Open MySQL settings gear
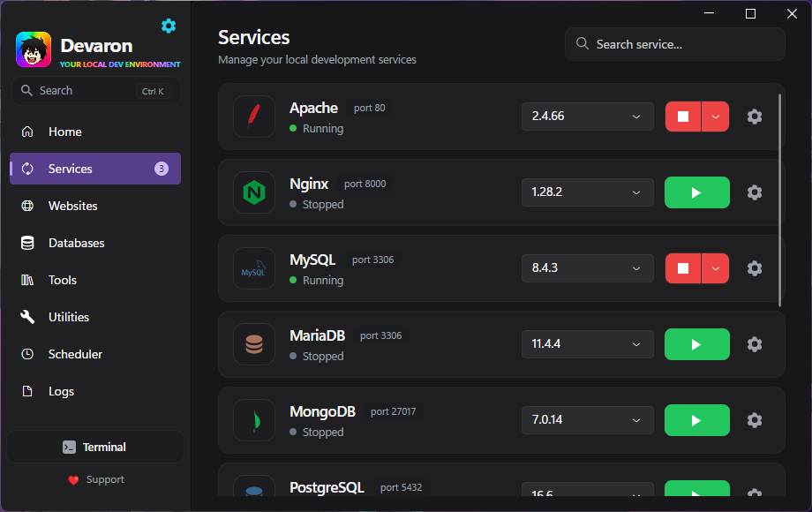Viewport: 812px width, 512px height. pos(755,268)
